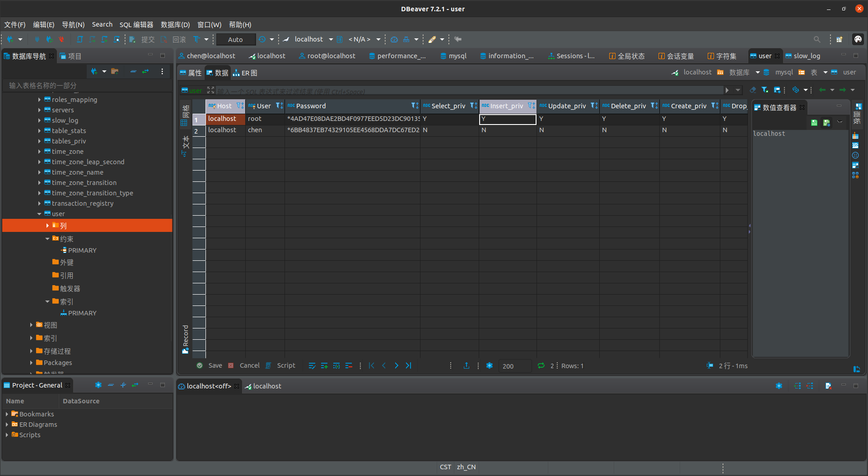Switch to the ER 图 tab
The height and width of the screenshot is (476, 868).
(x=245, y=73)
